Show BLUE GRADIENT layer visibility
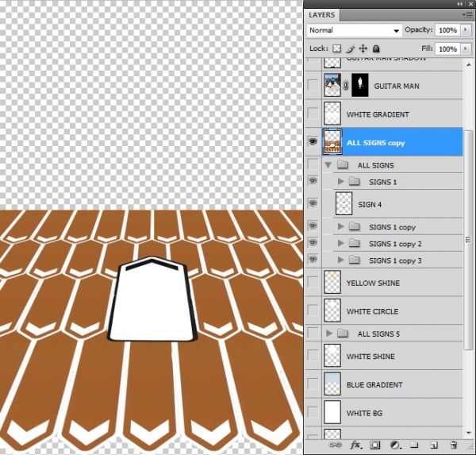This screenshot has height=455, width=476. pyautogui.click(x=313, y=384)
